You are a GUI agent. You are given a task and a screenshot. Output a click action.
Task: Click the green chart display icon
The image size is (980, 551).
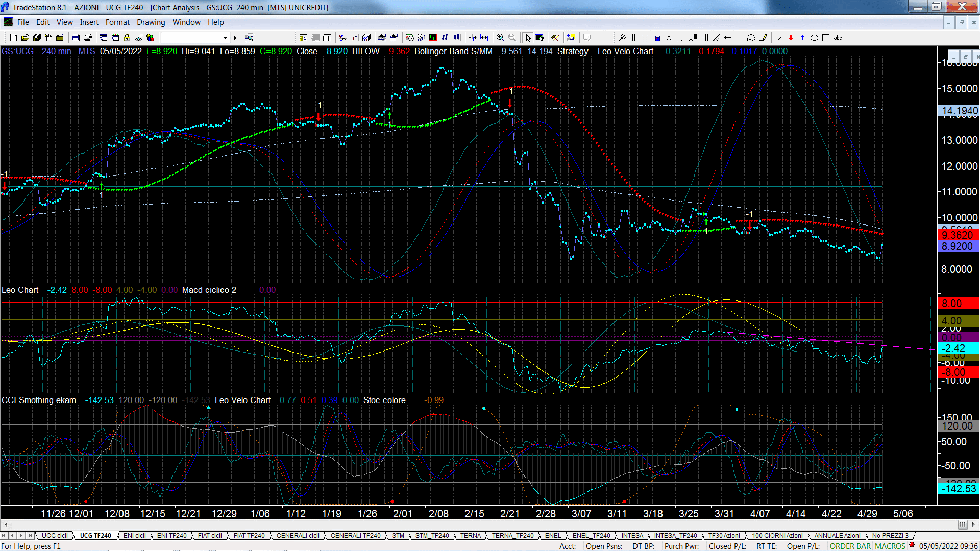(x=433, y=38)
